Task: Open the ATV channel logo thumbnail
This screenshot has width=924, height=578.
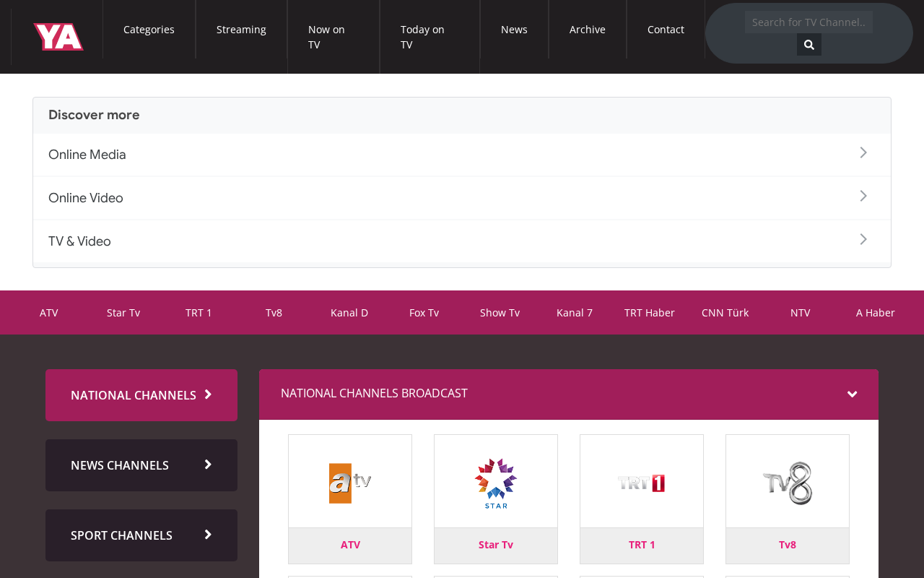Action: tap(350, 482)
